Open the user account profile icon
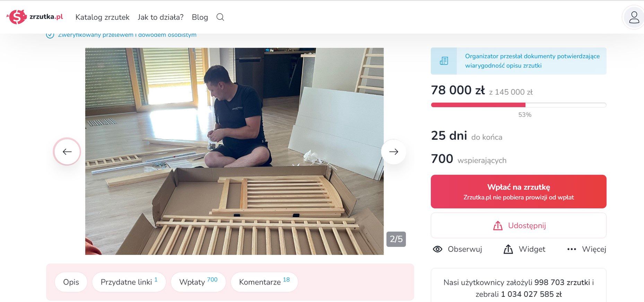 pyautogui.click(x=633, y=17)
